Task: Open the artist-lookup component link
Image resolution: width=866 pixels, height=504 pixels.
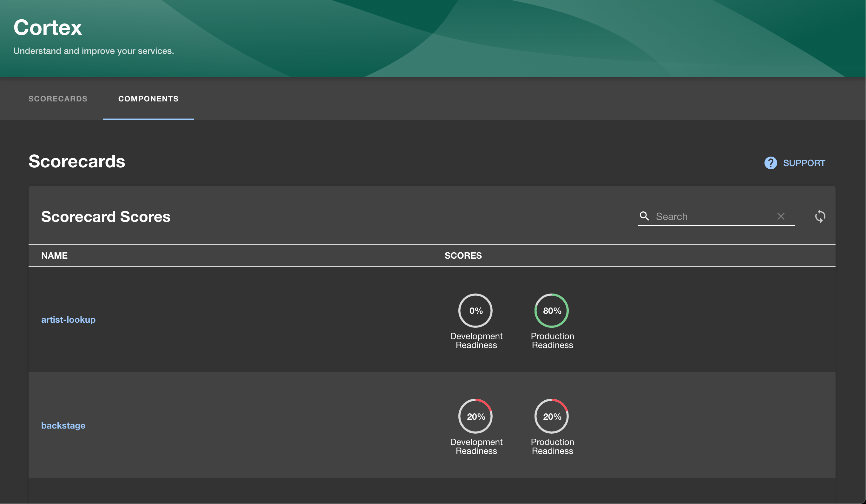Action: pyautogui.click(x=68, y=320)
